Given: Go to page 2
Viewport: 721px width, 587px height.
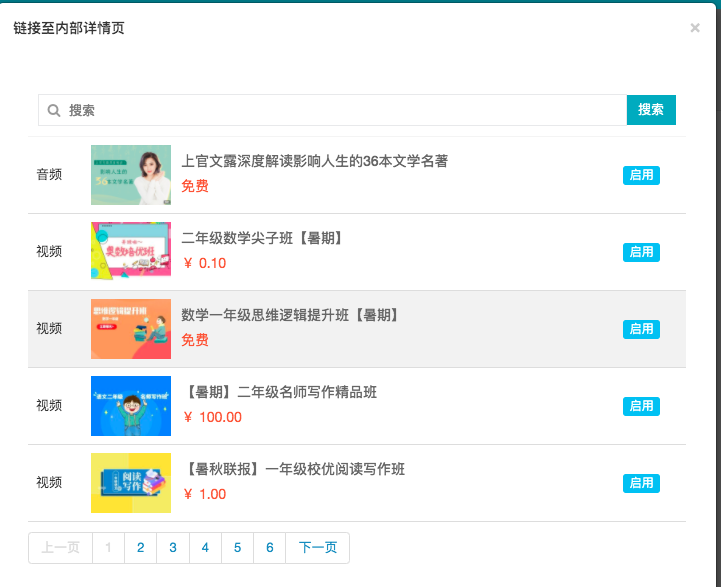Looking at the screenshot, I should (x=141, y=548).
